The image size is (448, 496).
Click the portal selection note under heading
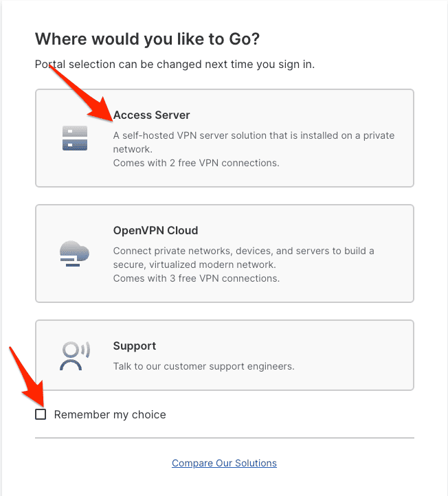(x=175, y=65)
